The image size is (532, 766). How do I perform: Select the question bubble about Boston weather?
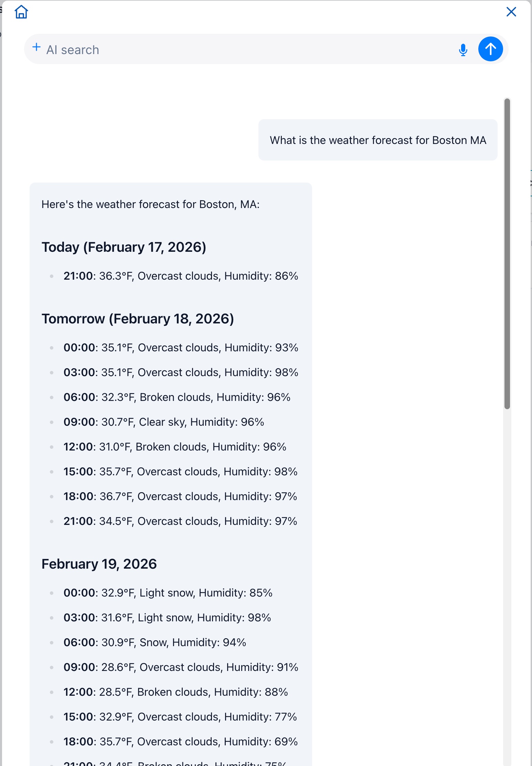tap(378, 140)
